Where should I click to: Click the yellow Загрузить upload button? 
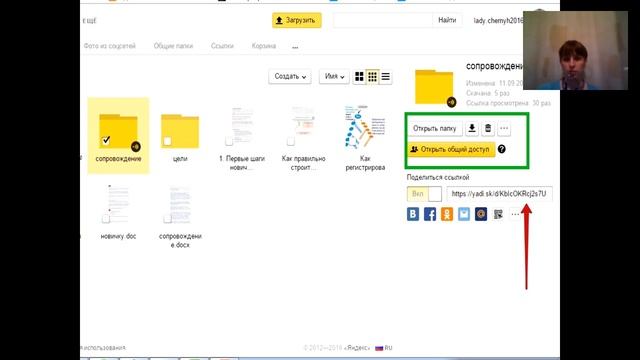297,20
